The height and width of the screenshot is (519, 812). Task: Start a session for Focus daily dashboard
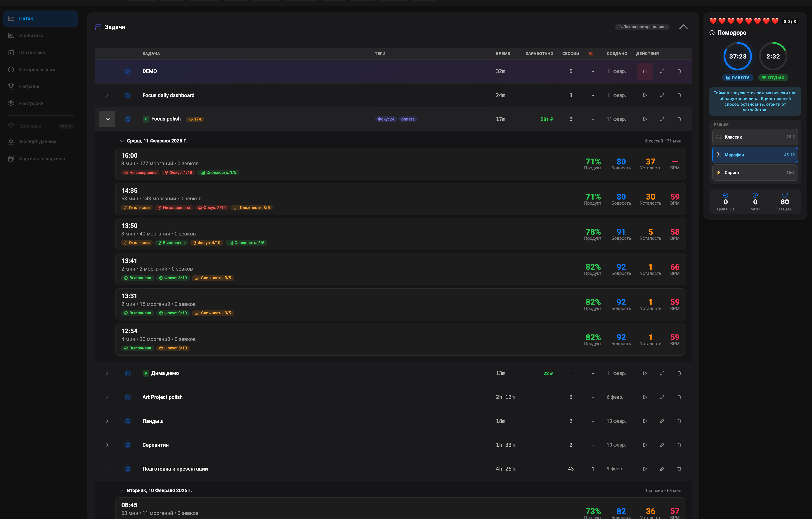point(645,95)
